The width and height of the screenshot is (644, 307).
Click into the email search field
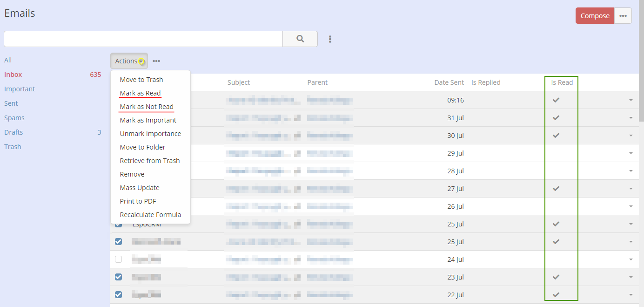143,39
